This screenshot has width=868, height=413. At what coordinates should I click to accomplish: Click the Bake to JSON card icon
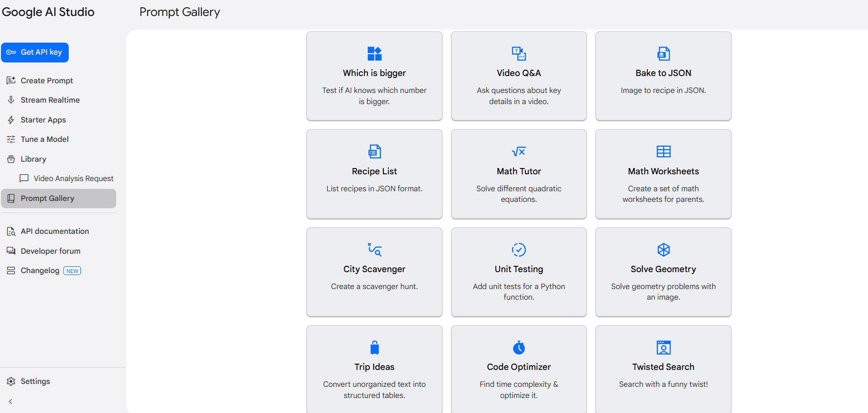[x=663, y=54]
